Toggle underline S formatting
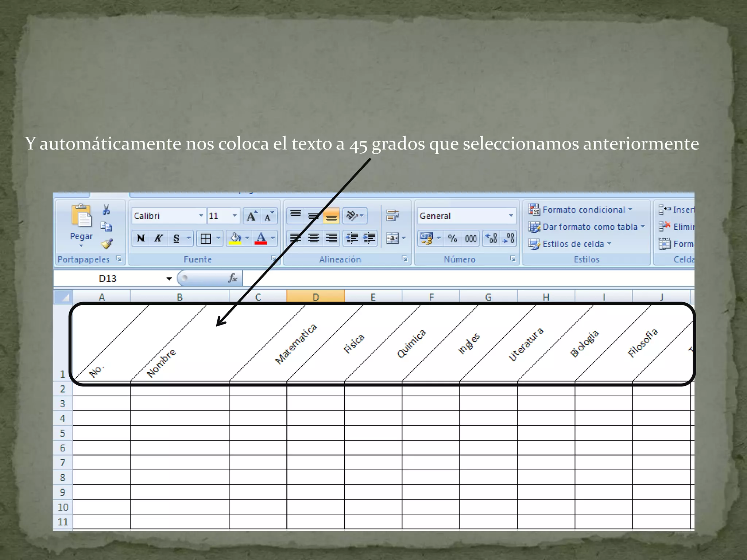Image resolution: width=747 pixels, height=560 pixels. (177, 238)
